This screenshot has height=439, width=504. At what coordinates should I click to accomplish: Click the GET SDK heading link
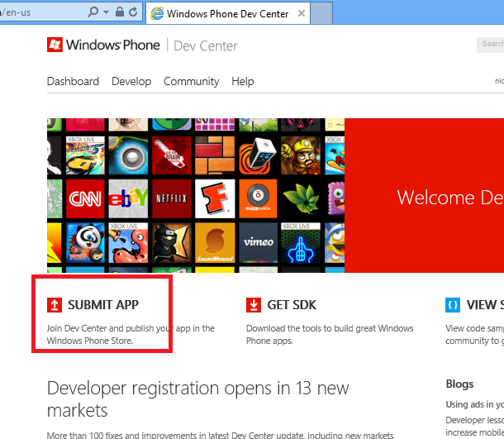292,305
